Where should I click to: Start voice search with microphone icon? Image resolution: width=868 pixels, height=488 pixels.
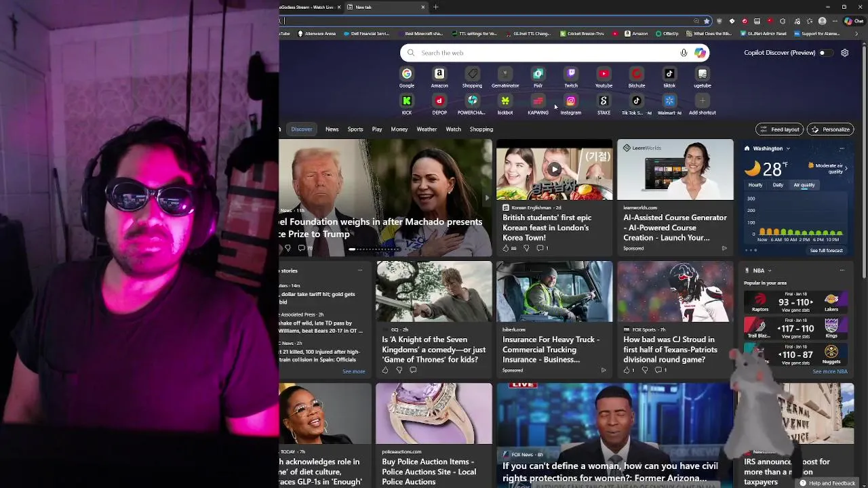tap(684, 53)
